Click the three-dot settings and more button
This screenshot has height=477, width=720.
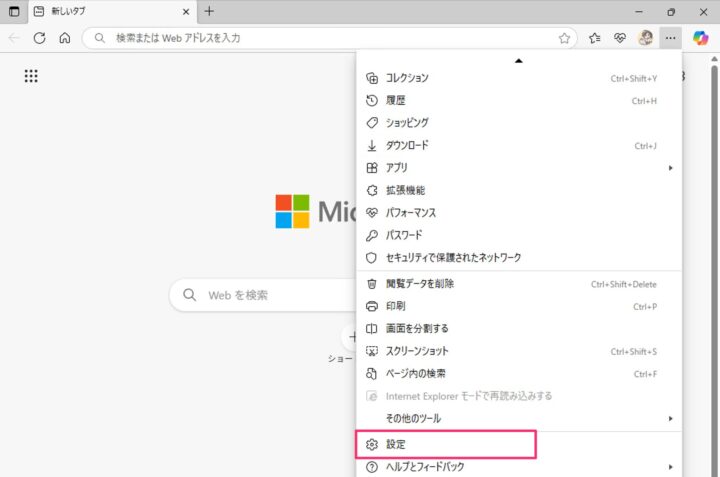(670, 38)
